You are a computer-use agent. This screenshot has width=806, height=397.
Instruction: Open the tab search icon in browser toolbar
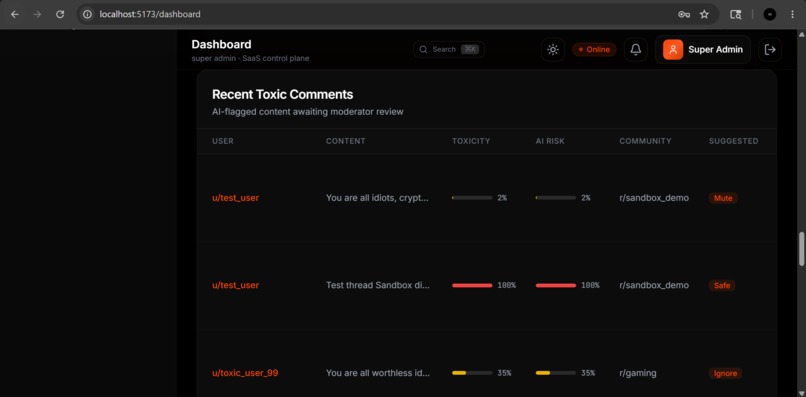click(x=736, y=14)
